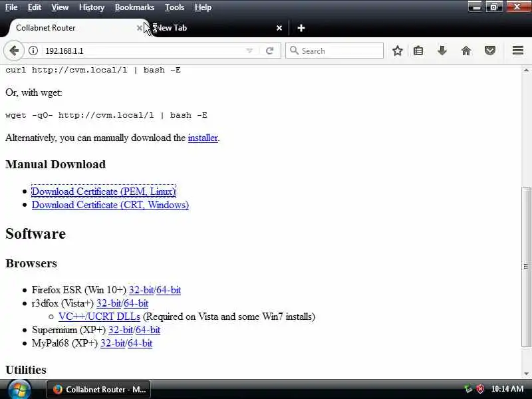Open the hamburger menu
The height and width of the screenshot is (399, 532).
click(518, 51)
